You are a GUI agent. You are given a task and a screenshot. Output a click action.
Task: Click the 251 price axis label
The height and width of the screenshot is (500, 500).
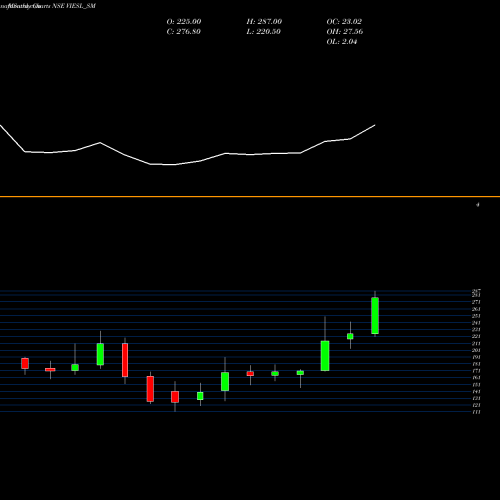476,316
